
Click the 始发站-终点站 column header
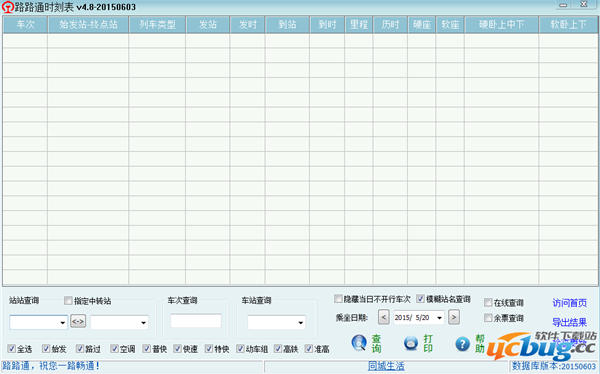click(88, 24)
